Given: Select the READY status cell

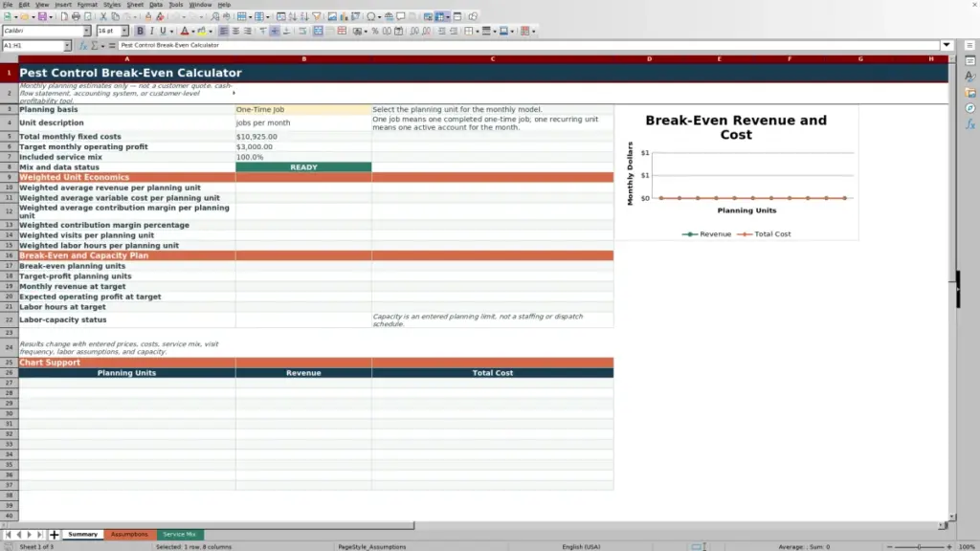Looking at the screenshot, I should pos(303,166).
